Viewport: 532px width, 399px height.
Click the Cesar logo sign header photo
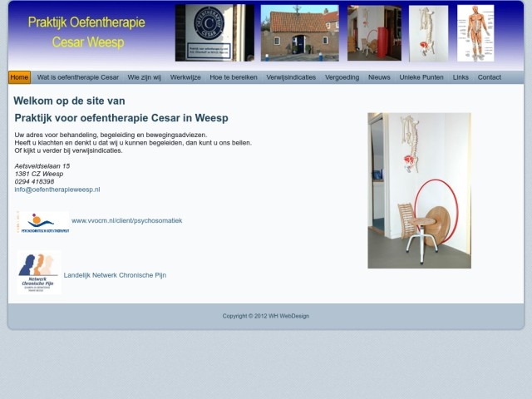214,33
